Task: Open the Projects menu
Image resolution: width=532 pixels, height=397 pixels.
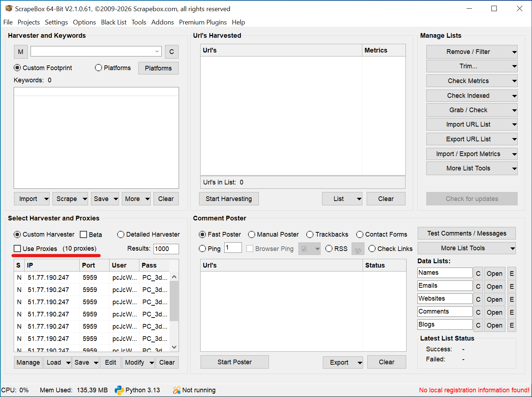Action: 29,22
